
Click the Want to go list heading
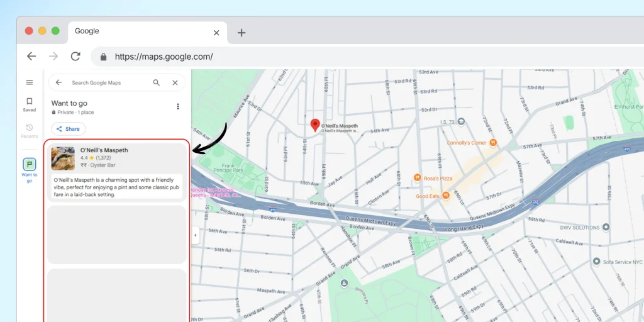tap(69, 103)
